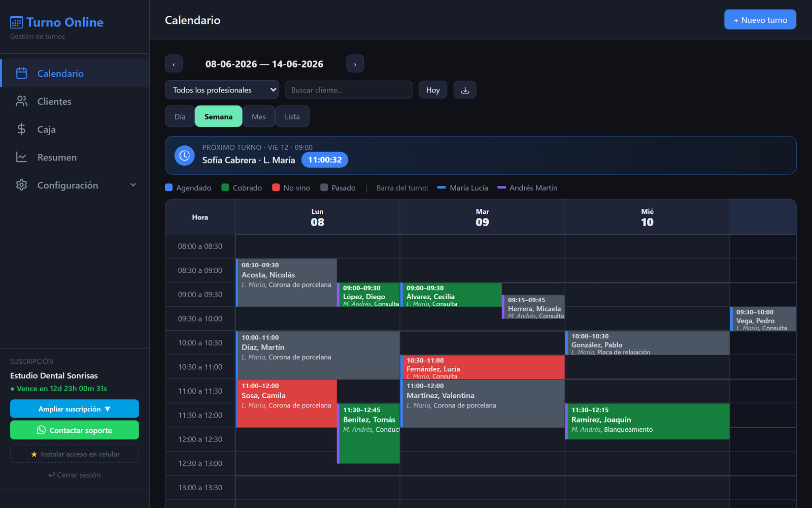The height and width of the screenshot is (508, 812).
Task: Select the Semana view tab
Action: (x=218, y=116)
